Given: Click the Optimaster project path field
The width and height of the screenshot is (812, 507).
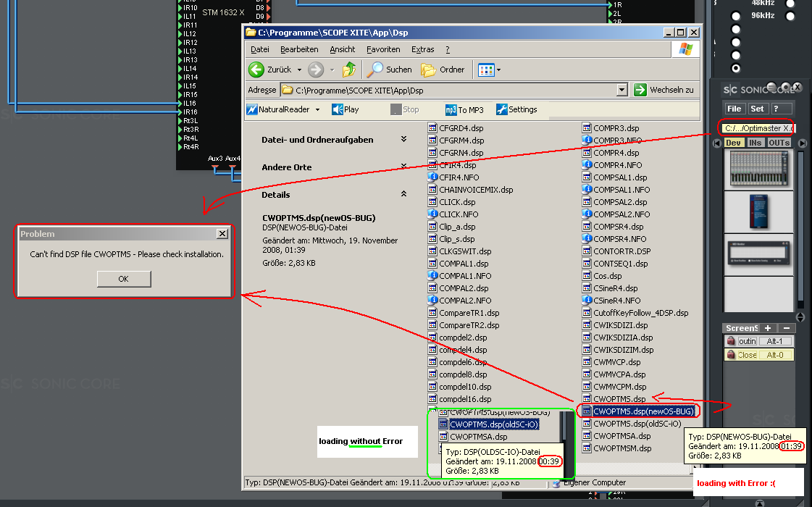Looking at the screenshot, I should point(757,128).
